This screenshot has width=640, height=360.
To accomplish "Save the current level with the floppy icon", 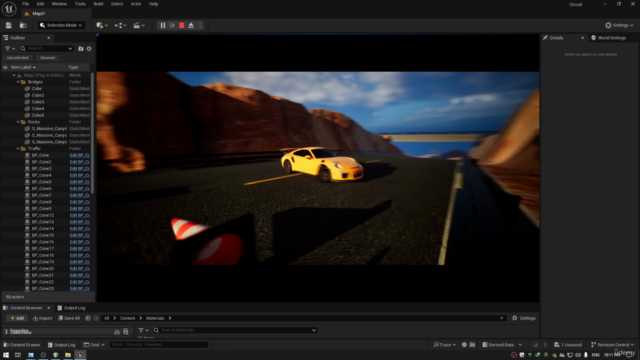I will [9, 25].
